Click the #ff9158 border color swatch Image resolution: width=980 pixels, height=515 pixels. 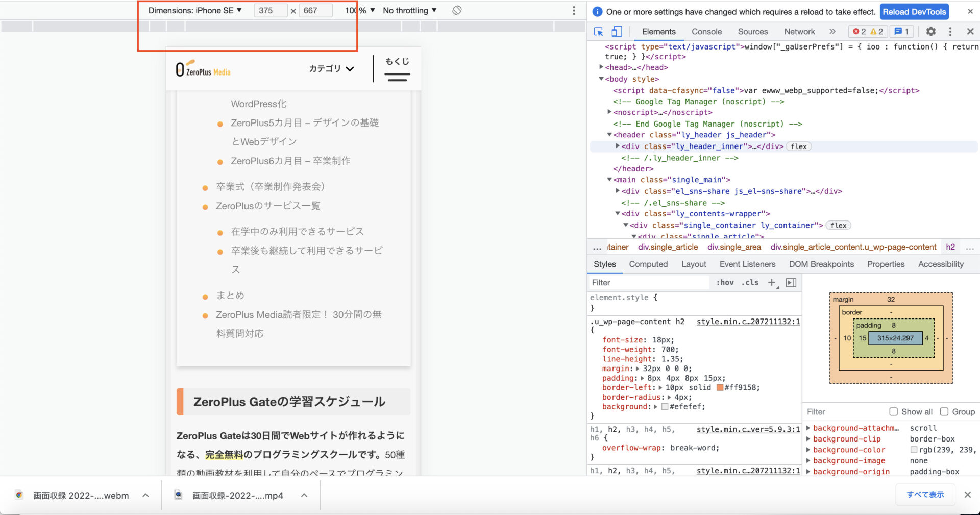720,388
